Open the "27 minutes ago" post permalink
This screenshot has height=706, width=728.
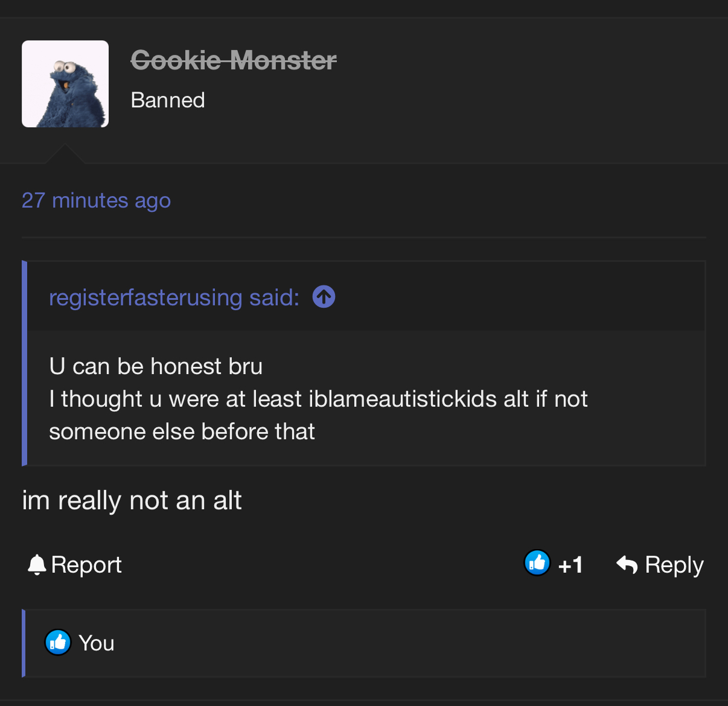pos(96,200)
